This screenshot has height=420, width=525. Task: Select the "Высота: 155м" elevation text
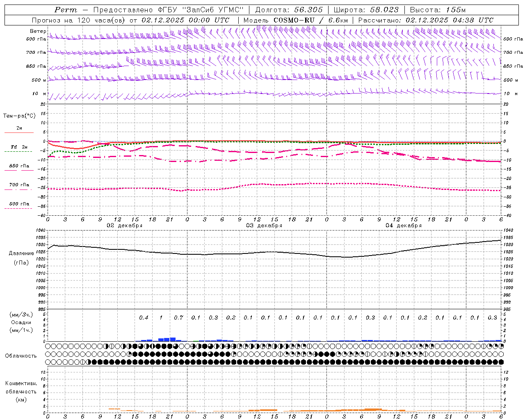[438, 10]
